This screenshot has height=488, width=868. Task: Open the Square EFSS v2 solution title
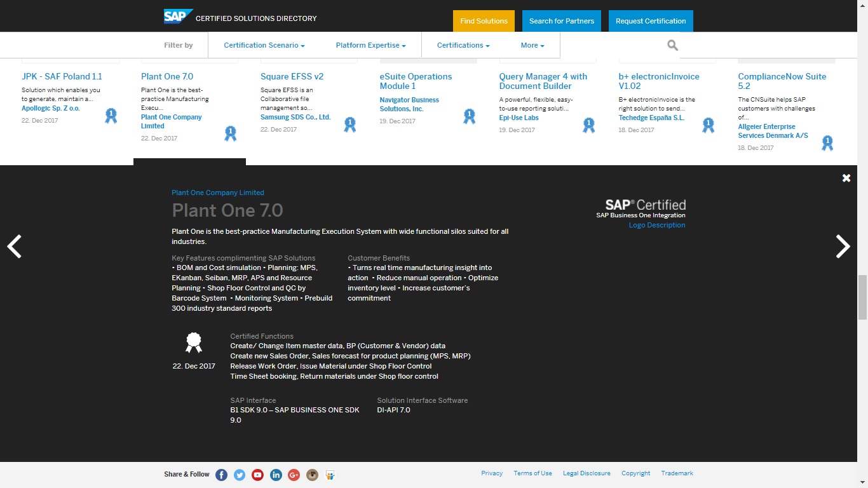[x=292, y=76]
